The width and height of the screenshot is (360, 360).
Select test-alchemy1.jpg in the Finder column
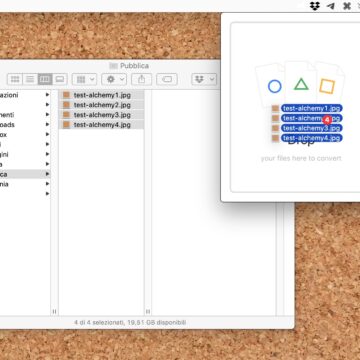[101, 95]
